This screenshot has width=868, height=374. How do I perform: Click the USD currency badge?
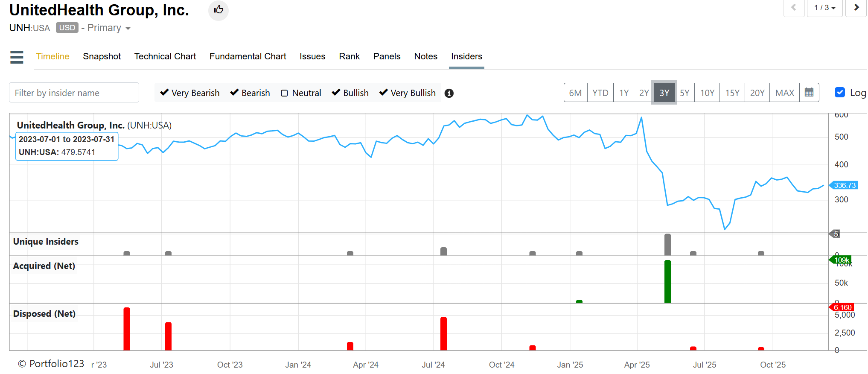coord(67,28)
